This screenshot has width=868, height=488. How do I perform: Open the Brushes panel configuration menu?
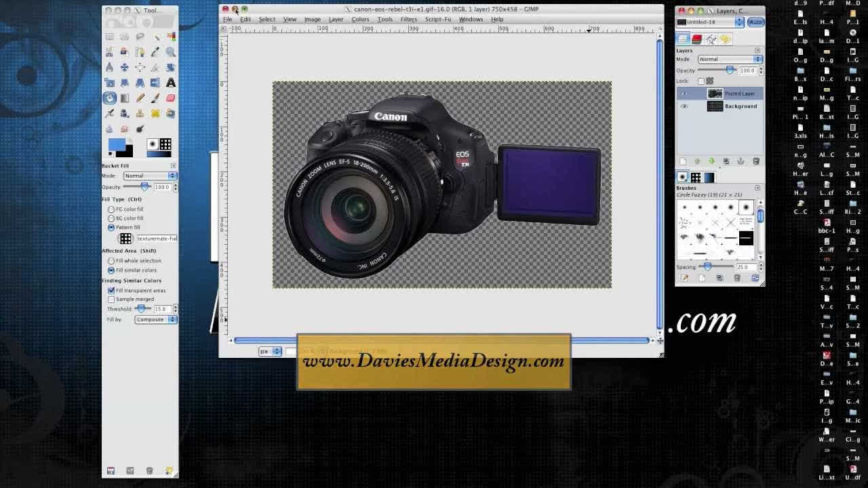tap(757, 188)
